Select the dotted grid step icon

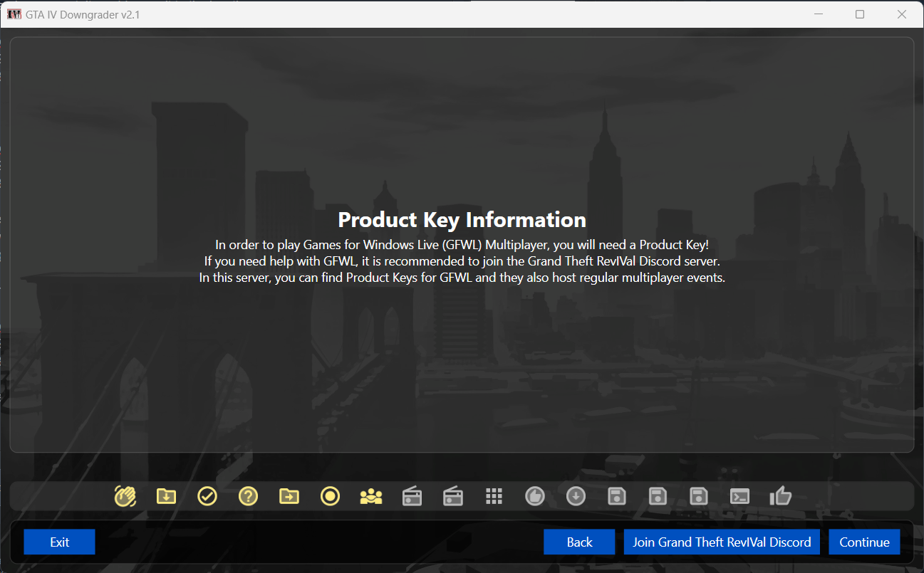point(494,496)
